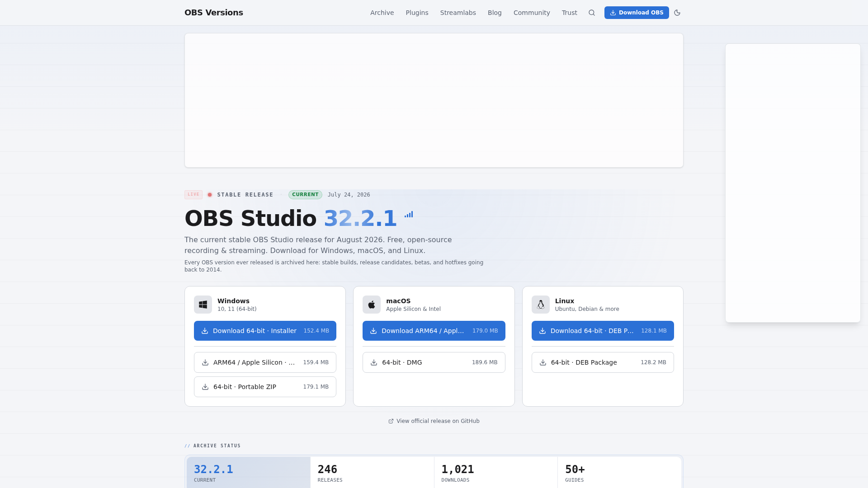Screen dimensions: 868x488
Task: Download the primary Linux DEB, 128.1 MB
Action: coord(603,331)
